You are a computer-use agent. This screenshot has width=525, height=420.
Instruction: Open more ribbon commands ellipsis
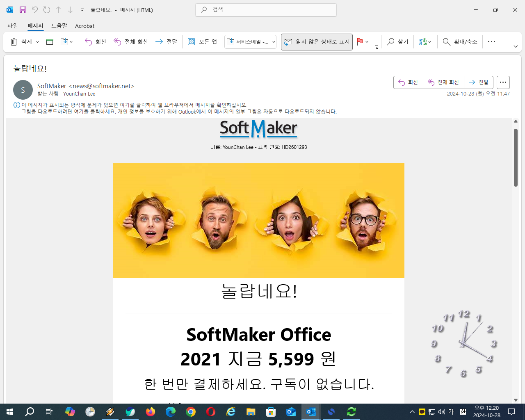click(x=491, y=42)
